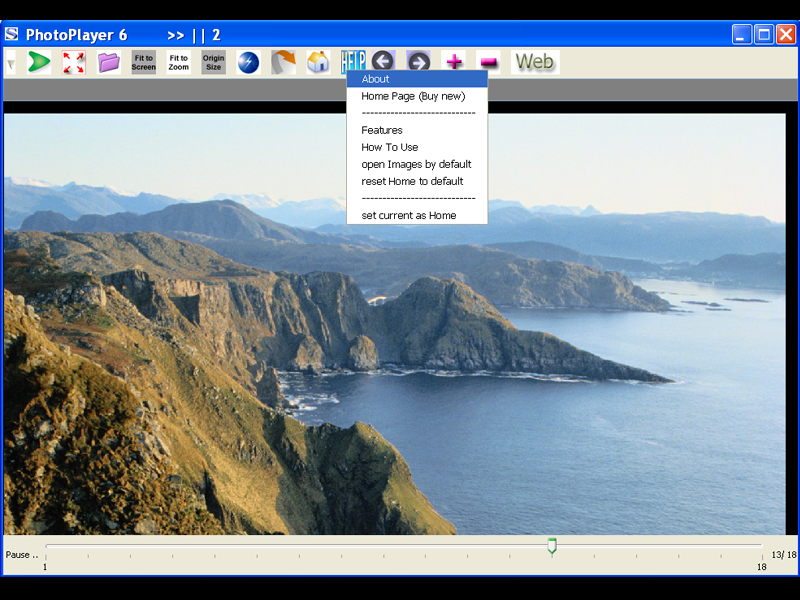This screenshot has width=800, height=600.
Task: Click the red full-screen expand icon
Action: pos(72,61)
